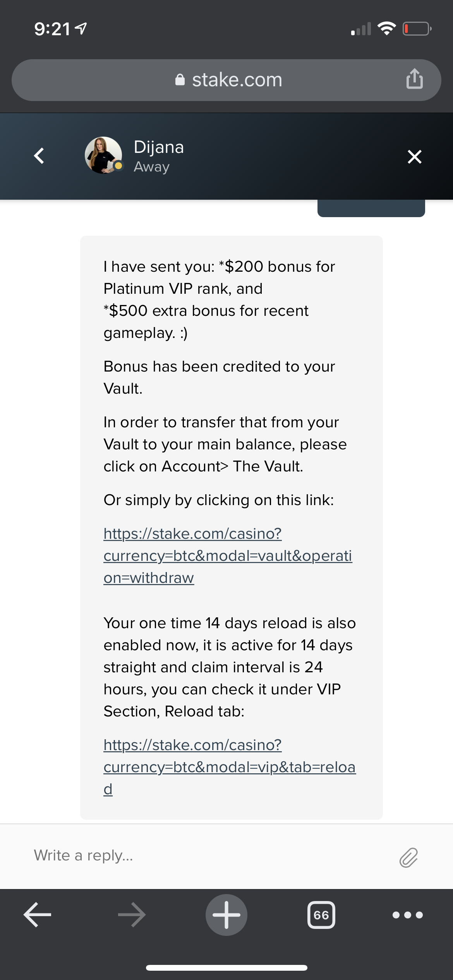Tap browser forward arrow
Image resolution: width=453 pixels, height=980 pixels.
pyautogui.click(x=132, y=915)
